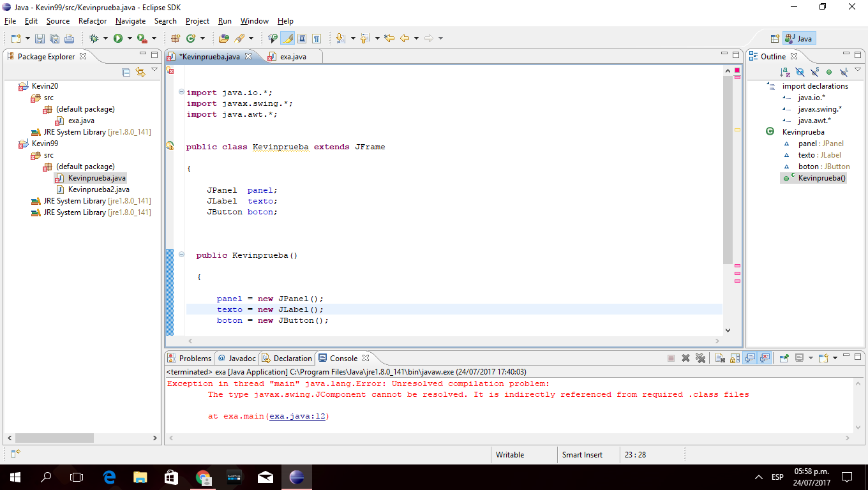
Task: Follow the exa.java:12 link in Console
Action: pyautogui.click(x=299, y=416)
